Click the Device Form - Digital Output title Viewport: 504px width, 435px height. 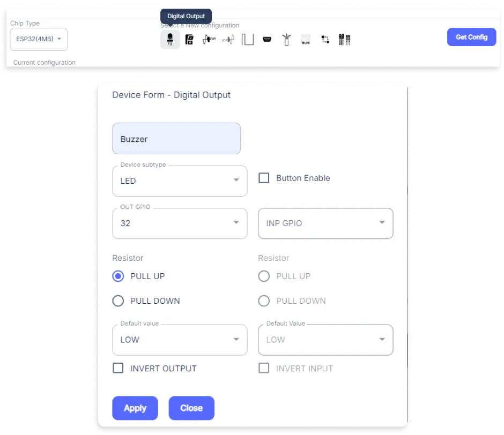point(172,95)
